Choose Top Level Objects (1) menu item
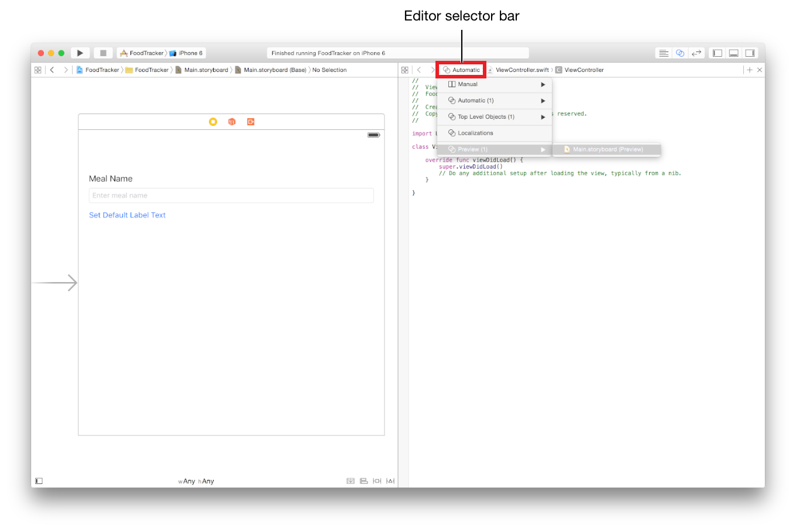 click(x=494, y=117)
